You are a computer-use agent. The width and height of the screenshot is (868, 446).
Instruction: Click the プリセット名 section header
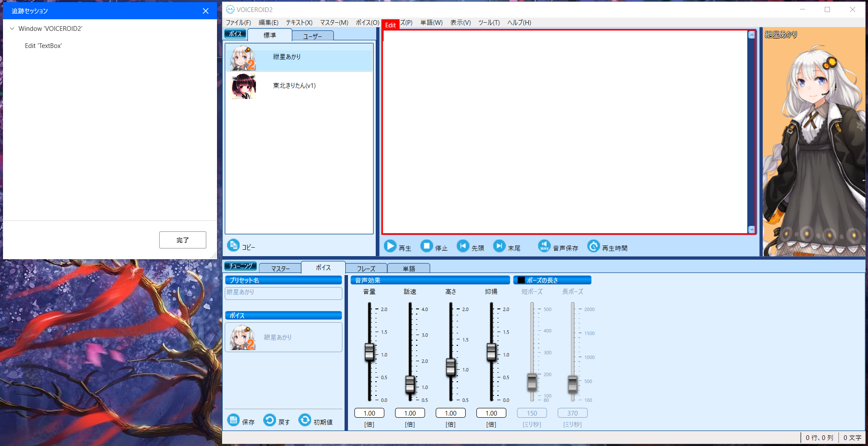pos(283,280)
